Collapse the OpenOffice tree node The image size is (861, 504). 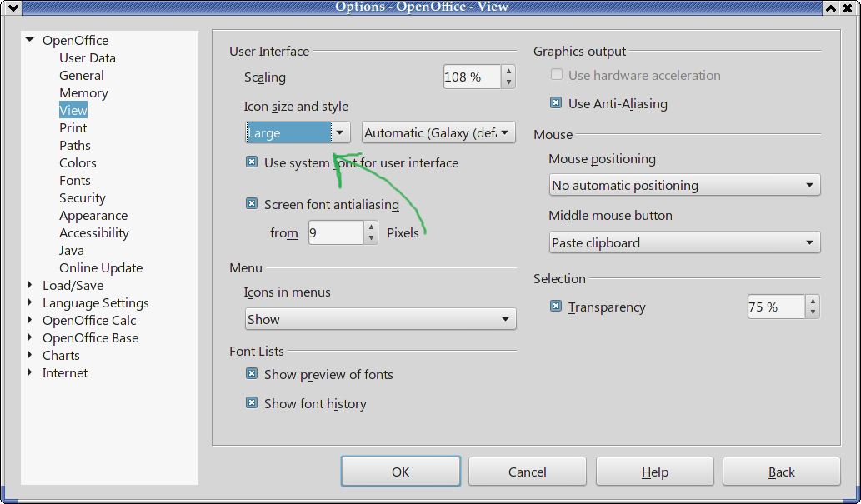click(30, 40)
